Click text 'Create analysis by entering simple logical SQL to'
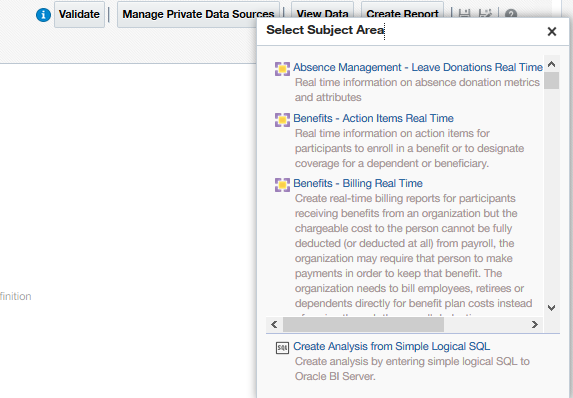573x398 pixels. point(412,361)
